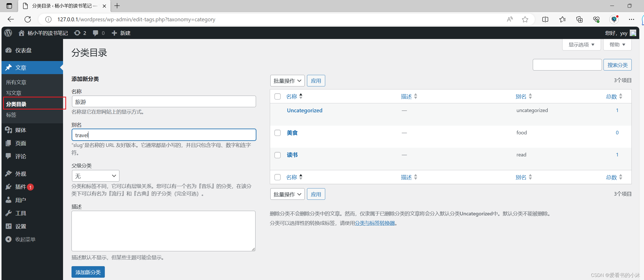This screenshot has width=644, height=280.
Task: Open browser settings and more menu
Action: pos(631,19)
